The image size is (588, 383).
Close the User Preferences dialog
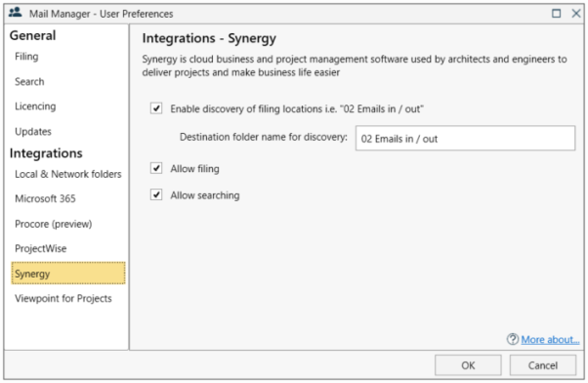576,14
